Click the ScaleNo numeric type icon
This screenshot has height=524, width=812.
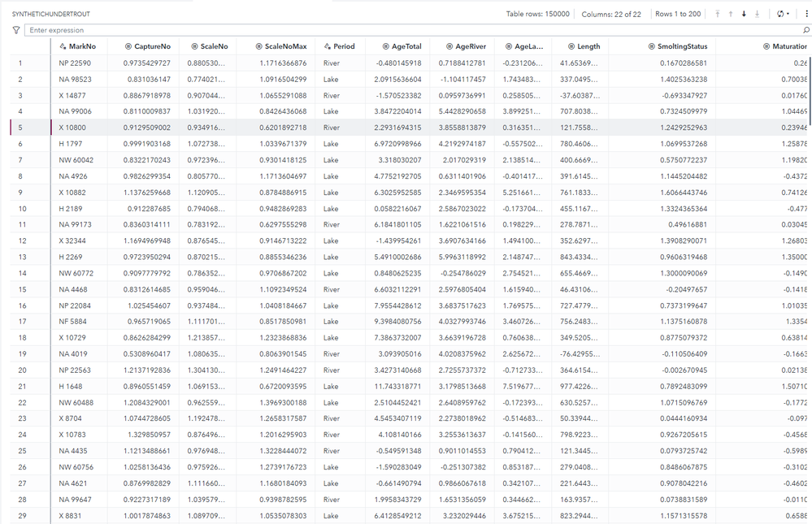pos(194,46)
